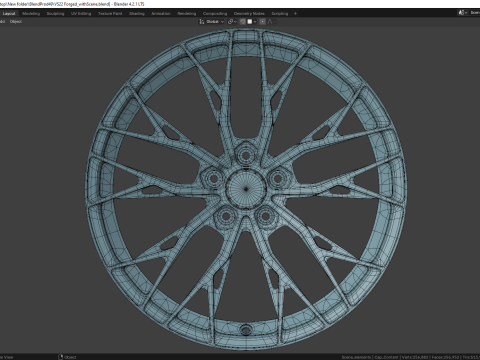This screenshot has width=480, height=360.
Task: Click the central hub cap of wheel model
Action: (246, 189)
